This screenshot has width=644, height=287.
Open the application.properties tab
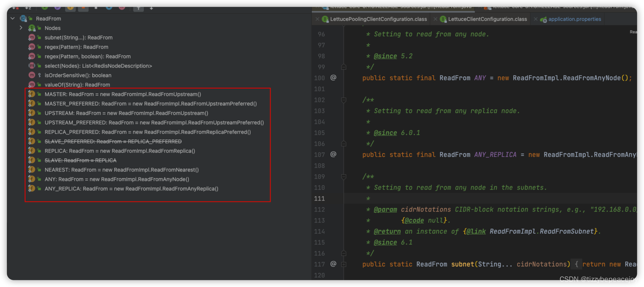pos(574,19)
